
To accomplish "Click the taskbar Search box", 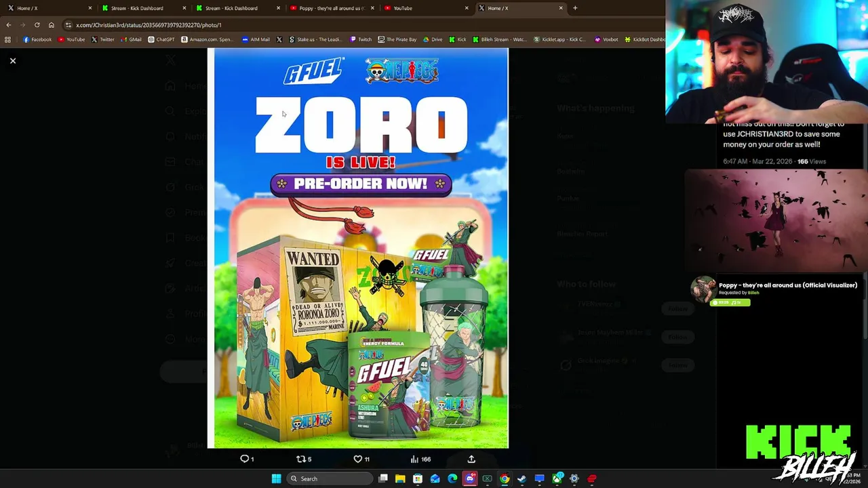I will click(330, 479).
